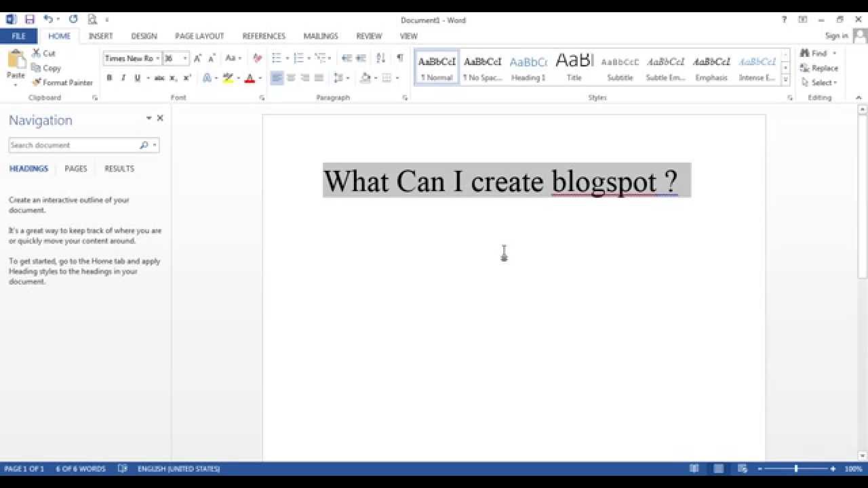The height and width of the screenshot is (488, 868).
Task: Decrease paragraph indent
Action: click(x=347, y=58)
